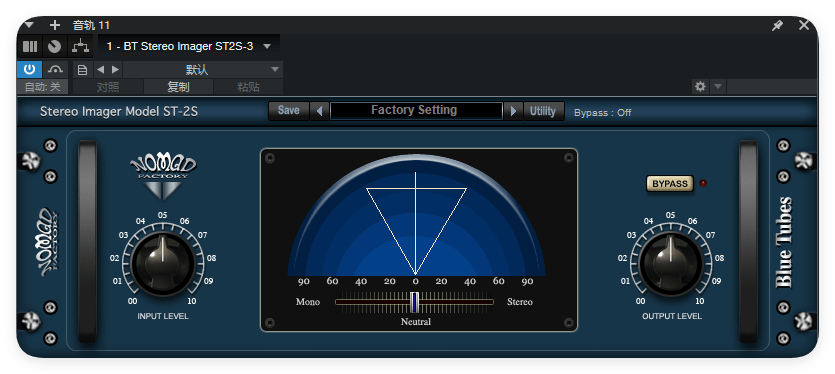Click the 对照 compare button

(108, 87)
